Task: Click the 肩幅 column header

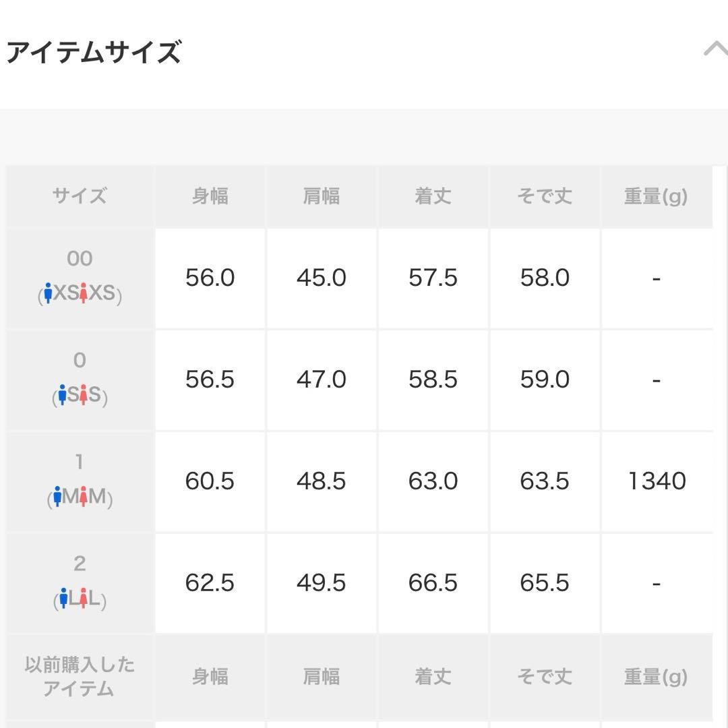Action: [322, 196]
